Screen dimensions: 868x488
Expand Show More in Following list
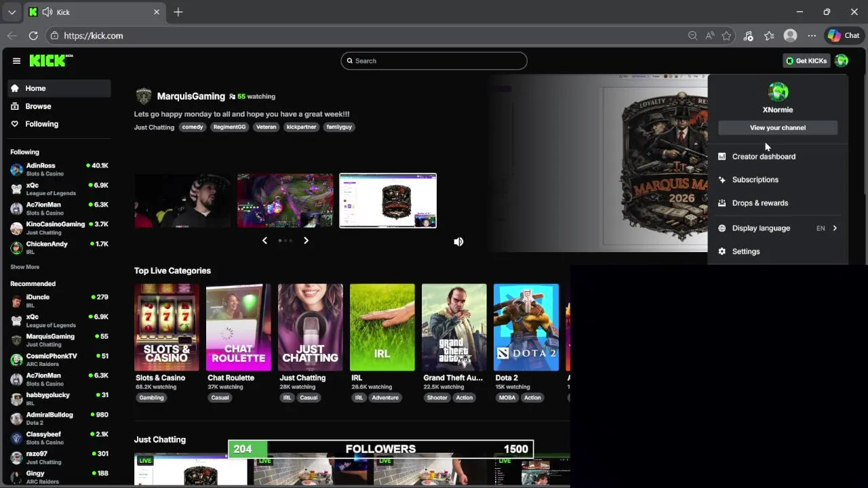tap(24, 267)
